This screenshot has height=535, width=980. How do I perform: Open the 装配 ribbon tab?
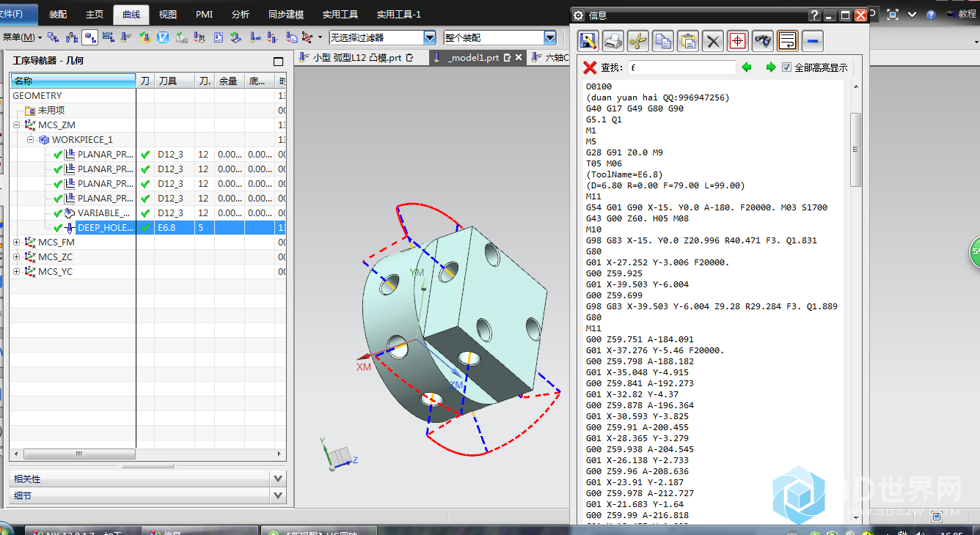[58, 14]
